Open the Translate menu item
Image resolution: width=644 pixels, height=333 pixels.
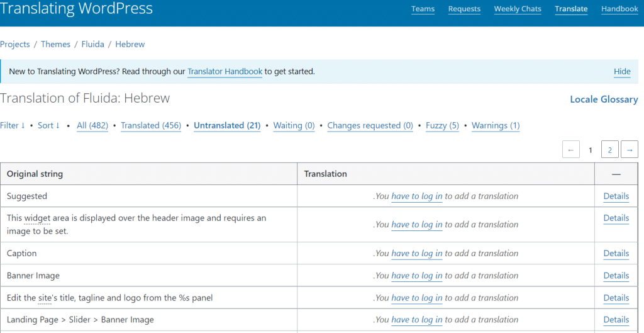[571, 9]
